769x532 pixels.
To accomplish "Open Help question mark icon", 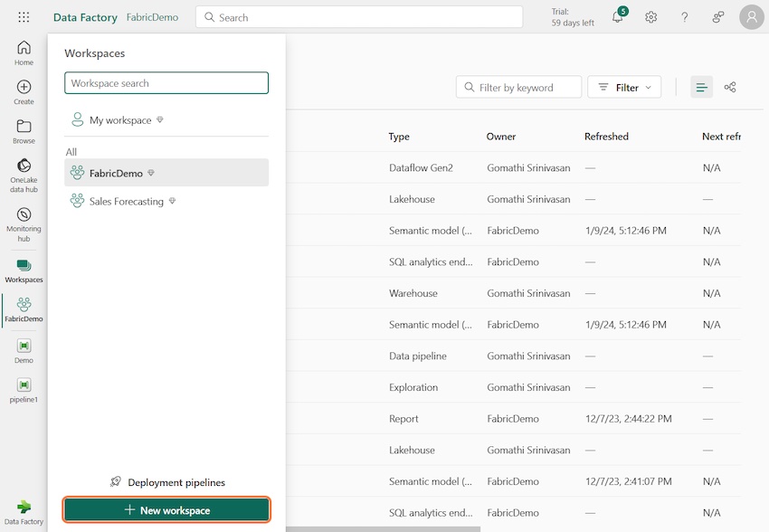I will pyautogui.click(x=684, y=17).
